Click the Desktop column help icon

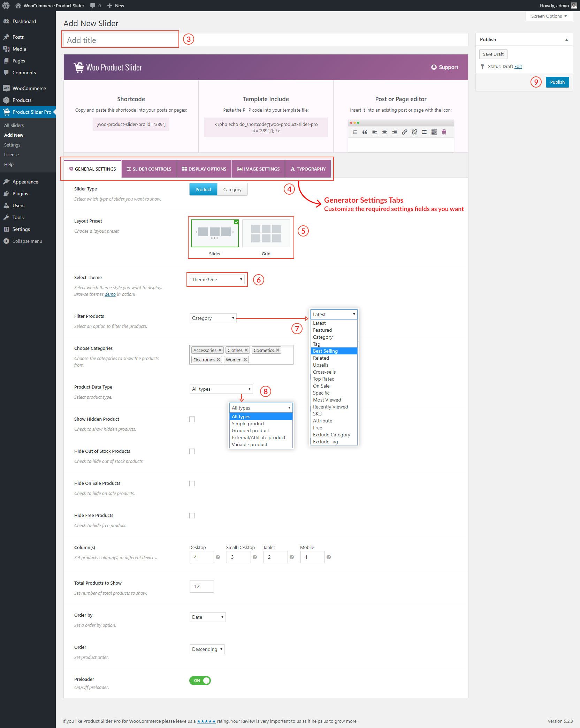pos(218,557)
